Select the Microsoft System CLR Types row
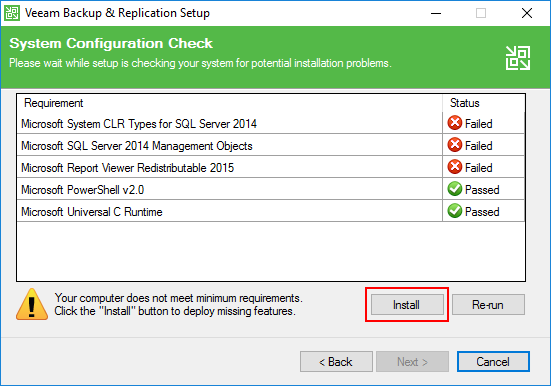Screen dimensions: 551x386 pyautogui.click(x=271, y=123)
